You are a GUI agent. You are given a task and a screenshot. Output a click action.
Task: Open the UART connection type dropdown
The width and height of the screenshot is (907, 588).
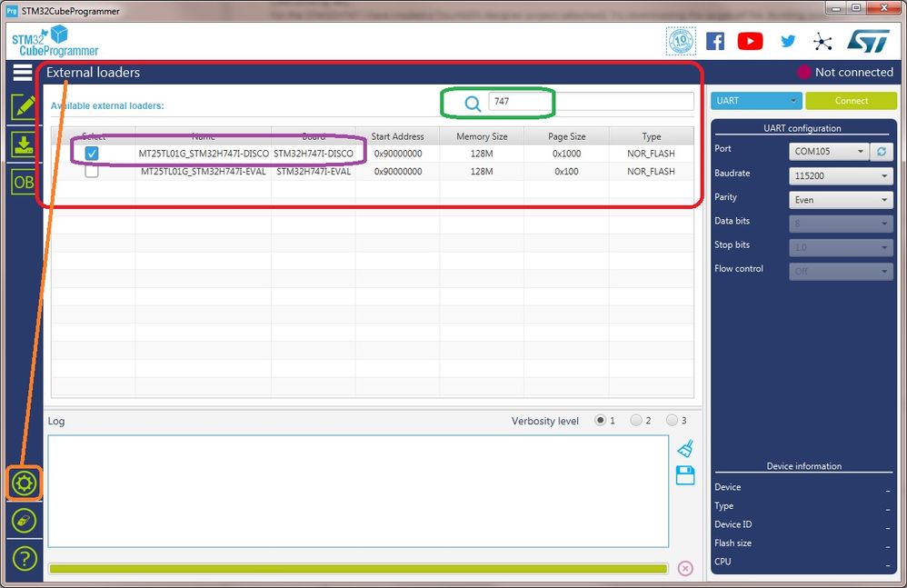[756, 101]
